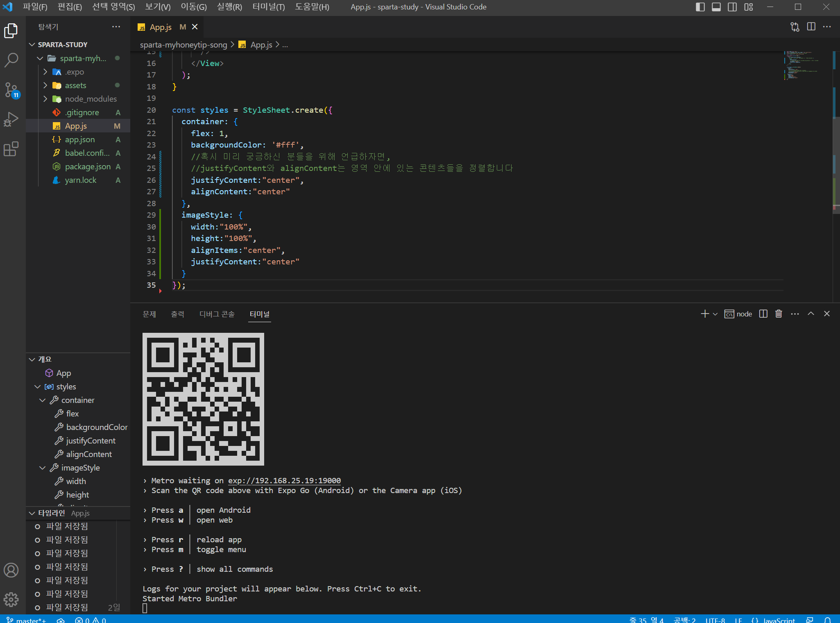Select App.js in the file explorer

(x=78, y=126)
